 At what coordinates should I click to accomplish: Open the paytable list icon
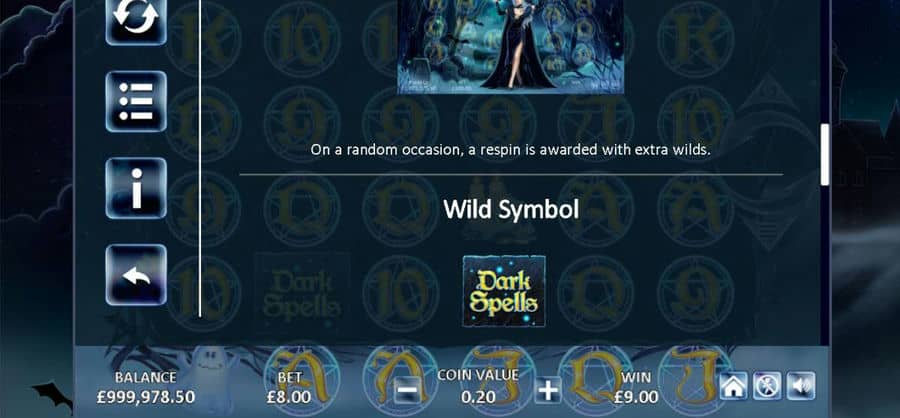136,102
